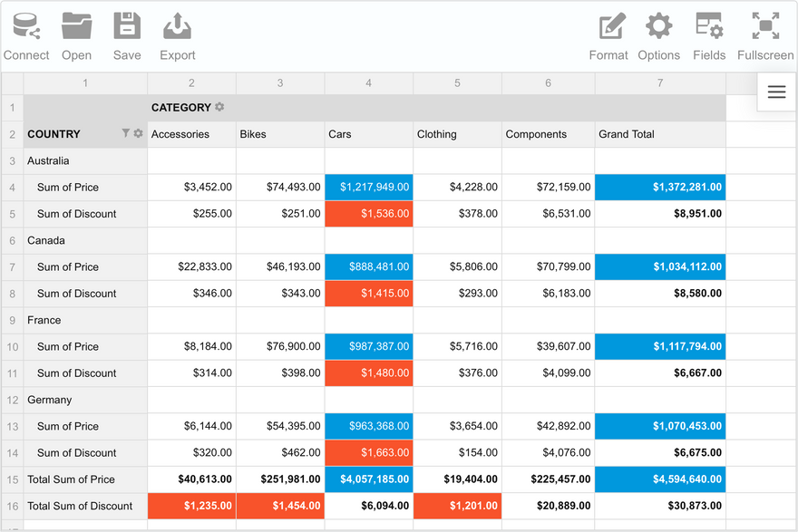Open the Format options icon
798x532 pixels.
608,27
